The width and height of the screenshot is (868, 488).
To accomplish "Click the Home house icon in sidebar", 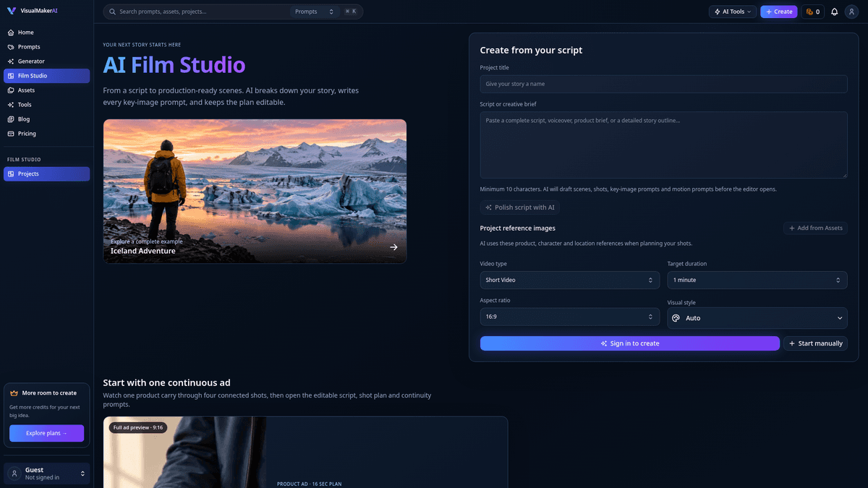I will click(11, 33).
